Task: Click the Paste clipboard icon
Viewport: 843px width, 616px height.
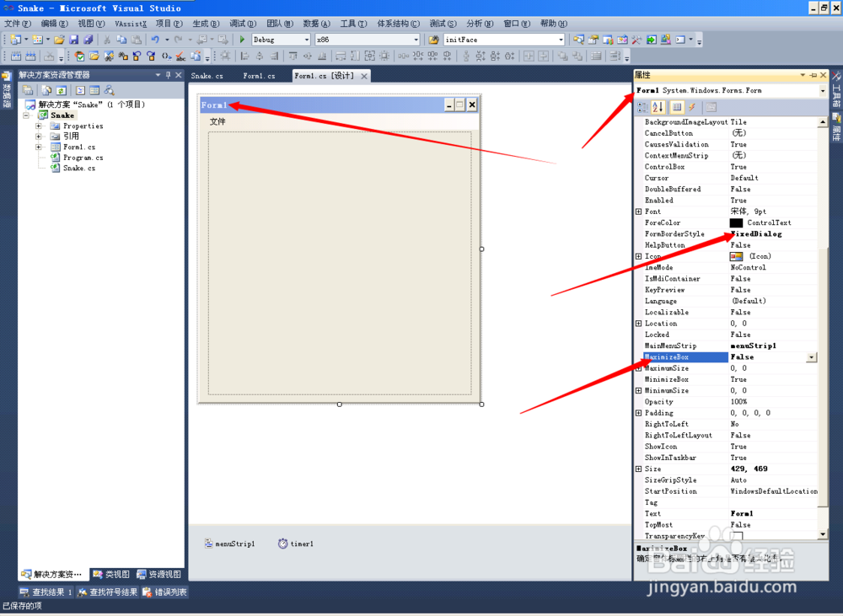Action: click(x=137, y=40)
